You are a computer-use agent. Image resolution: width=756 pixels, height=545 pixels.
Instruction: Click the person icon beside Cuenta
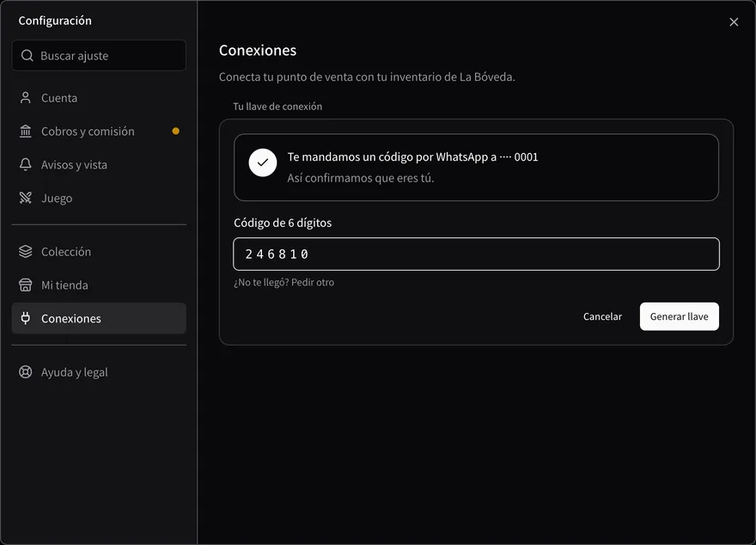[x=26, y=98]
